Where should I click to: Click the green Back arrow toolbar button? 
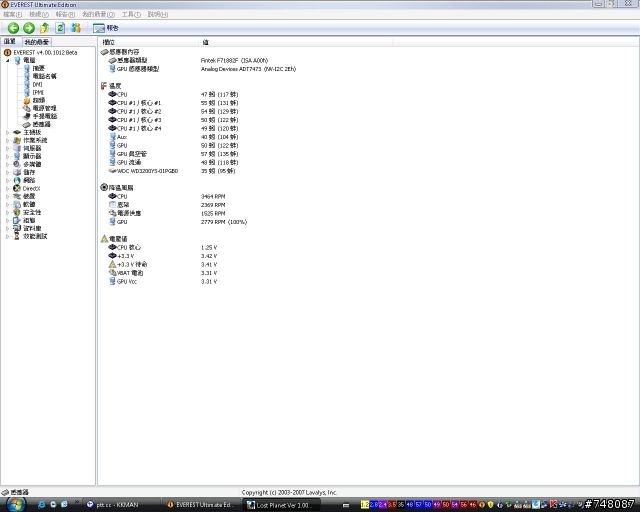click(x=13, y=28)
